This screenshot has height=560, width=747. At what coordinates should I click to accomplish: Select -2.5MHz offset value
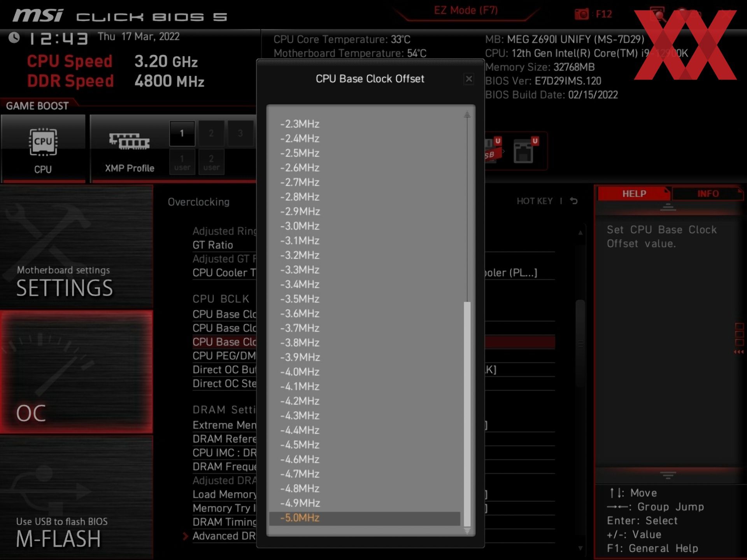point(300,153)
